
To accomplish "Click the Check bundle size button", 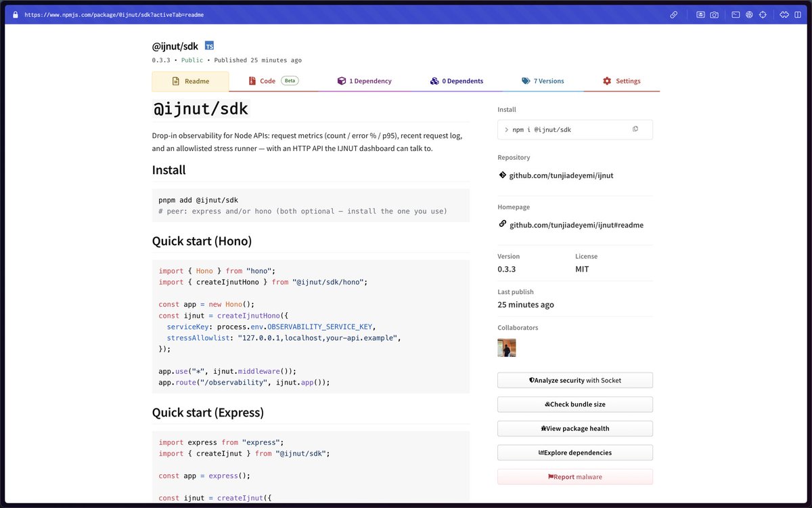I will (575, 404).
